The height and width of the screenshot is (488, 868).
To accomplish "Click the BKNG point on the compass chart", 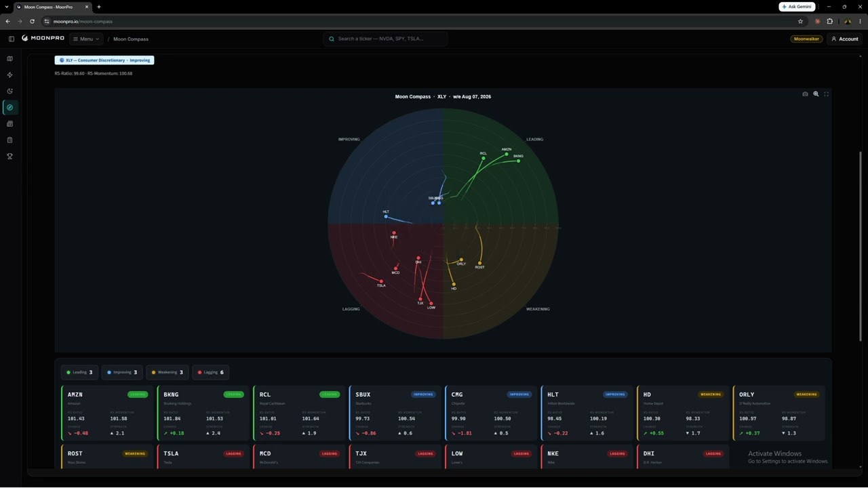I will 518,161.
